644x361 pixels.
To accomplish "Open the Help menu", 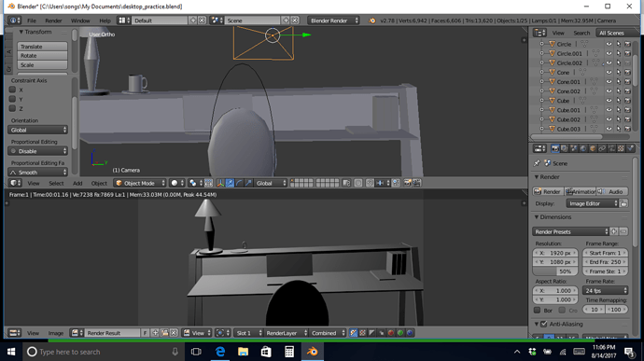I will (x=105, y=21).
